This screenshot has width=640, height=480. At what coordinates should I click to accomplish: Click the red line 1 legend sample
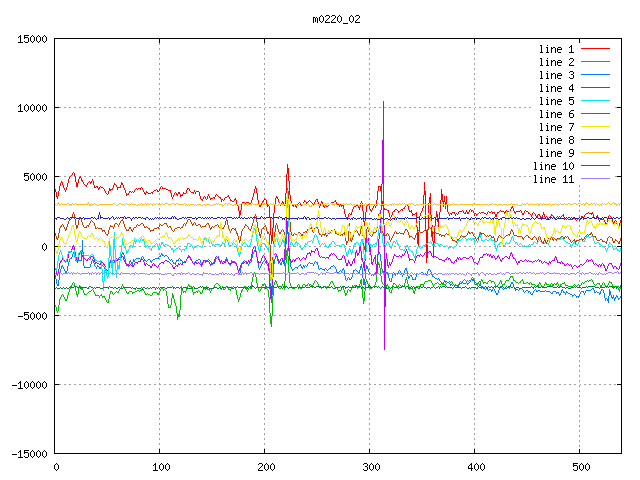coord(596,49)
